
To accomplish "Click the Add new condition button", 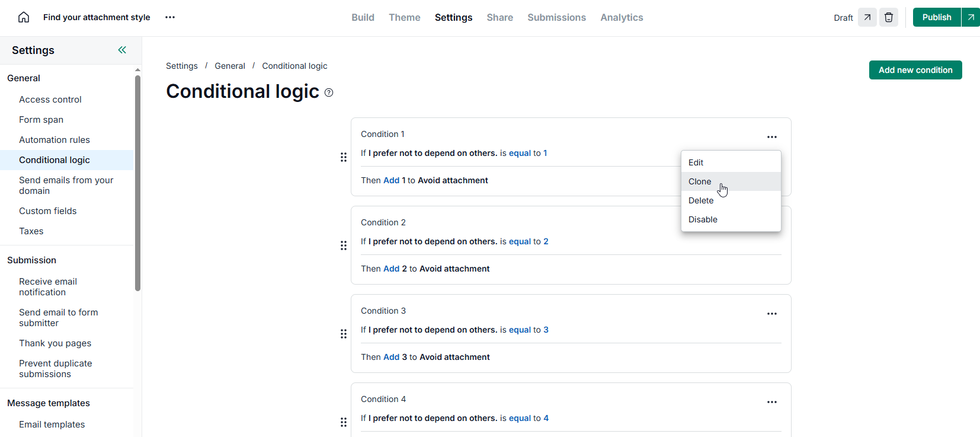I will (915, 70).
